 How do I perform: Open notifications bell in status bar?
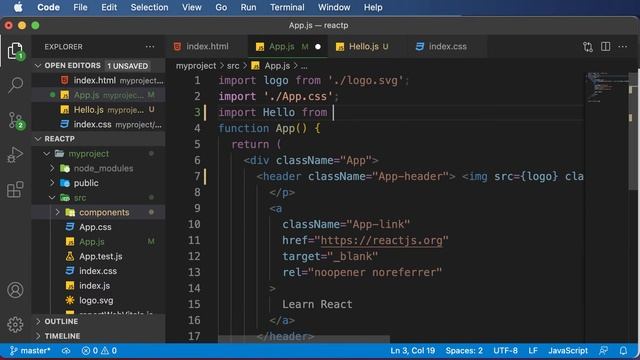[623, 351]
